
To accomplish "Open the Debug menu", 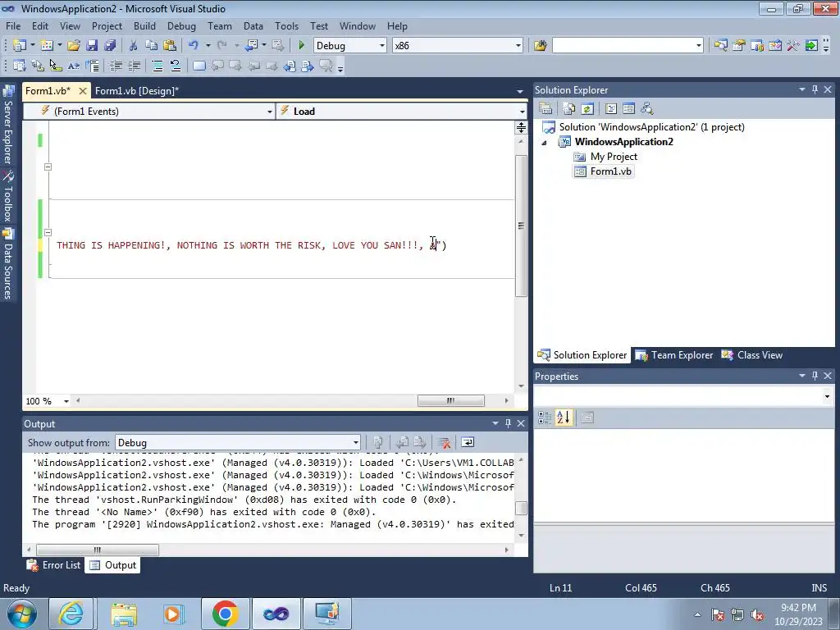I will 181,25.
